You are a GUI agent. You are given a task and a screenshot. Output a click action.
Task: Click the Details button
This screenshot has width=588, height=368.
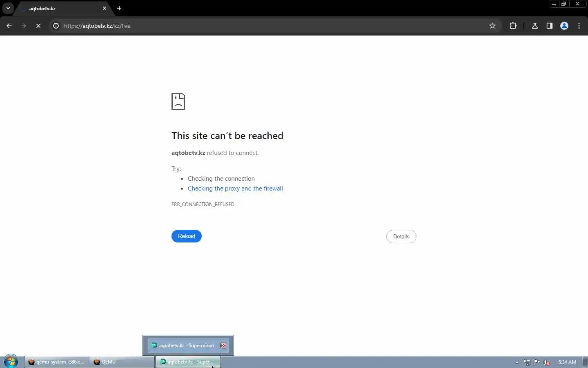click(x=401, y=236)
